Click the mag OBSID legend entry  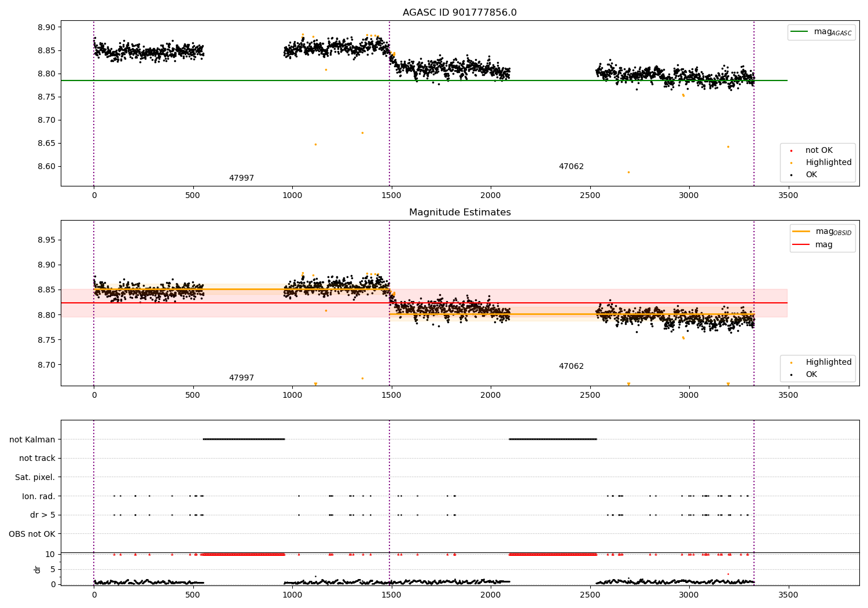pyautogui.click(x=822, y=232)
